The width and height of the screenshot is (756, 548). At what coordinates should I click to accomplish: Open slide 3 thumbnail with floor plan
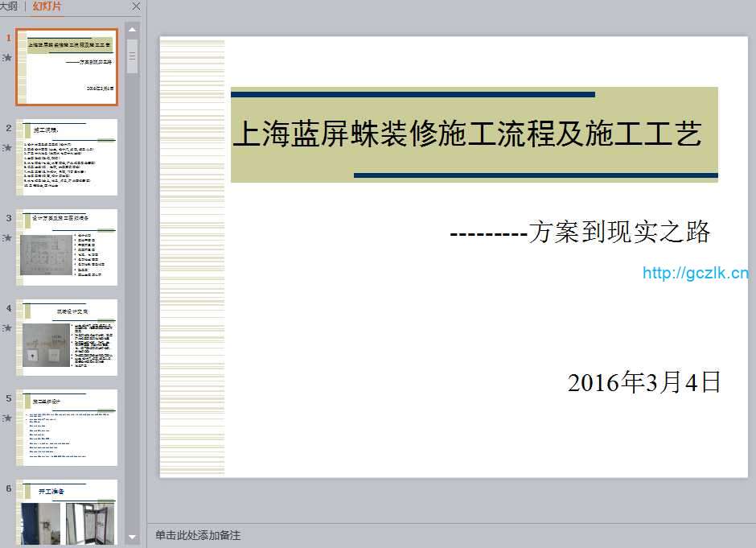[x=68, y=248]
